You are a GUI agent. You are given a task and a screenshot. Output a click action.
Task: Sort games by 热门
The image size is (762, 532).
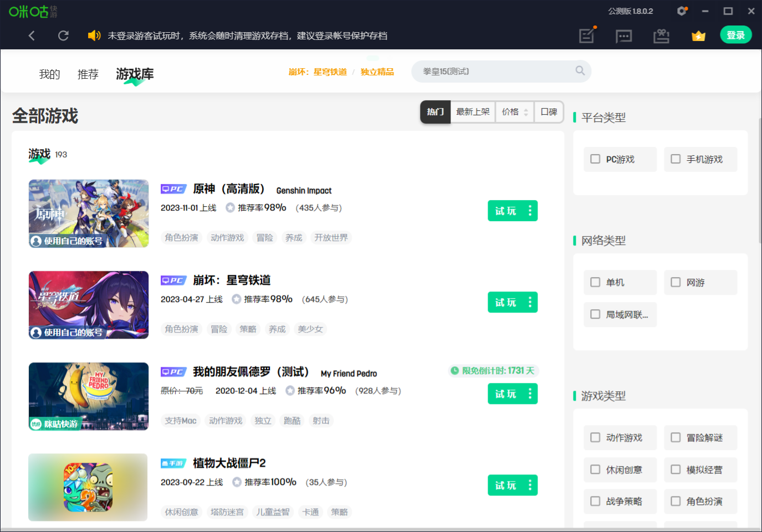point(435,112)
